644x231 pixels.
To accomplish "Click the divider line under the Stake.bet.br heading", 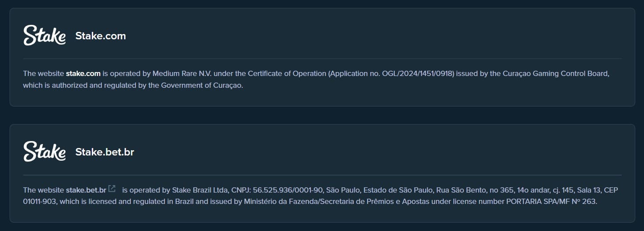I will click(322, 175).
